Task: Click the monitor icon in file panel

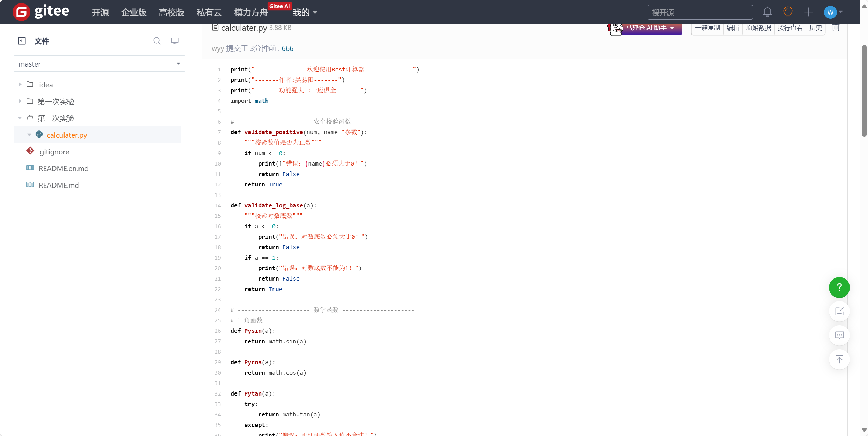Action: click(x=175, y=41)
